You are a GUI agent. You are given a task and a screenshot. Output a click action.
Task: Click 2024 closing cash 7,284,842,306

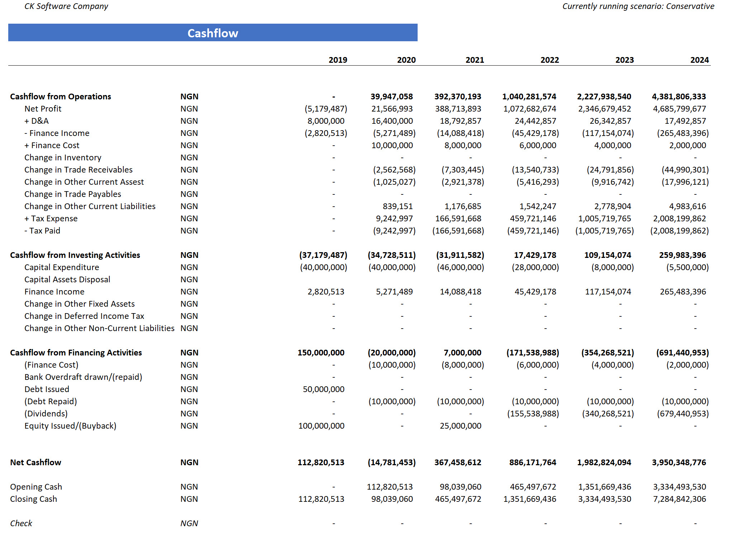[679, 499]
